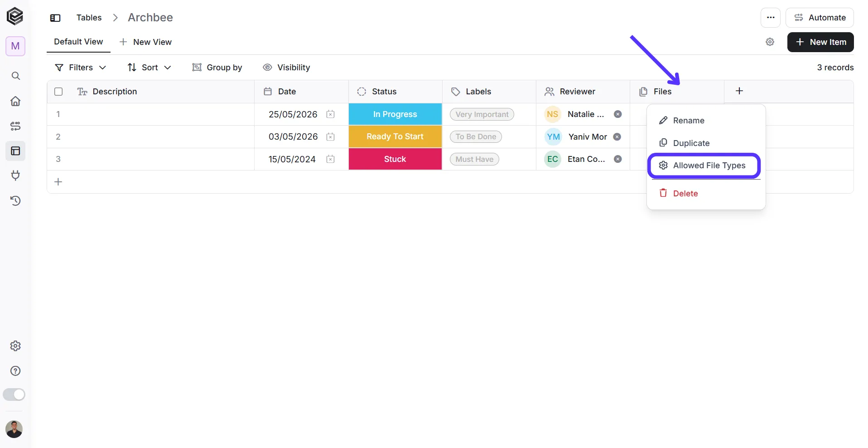
Task: Open the Stuck status cell
Action: (395, 159)
